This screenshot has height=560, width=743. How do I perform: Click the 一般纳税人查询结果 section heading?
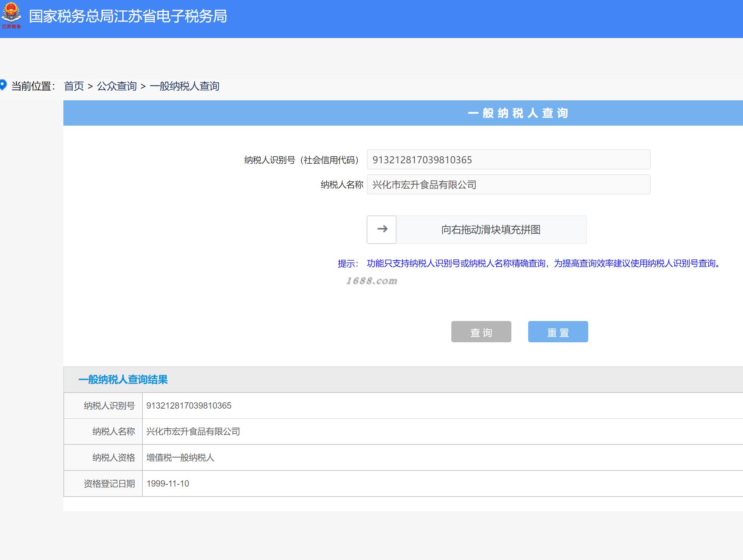click(x=123, y=380)
